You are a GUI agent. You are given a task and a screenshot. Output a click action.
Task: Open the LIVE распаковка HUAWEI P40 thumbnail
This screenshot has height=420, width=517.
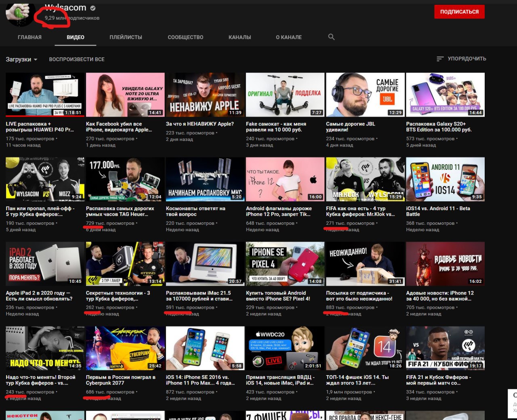coord(45,95)
